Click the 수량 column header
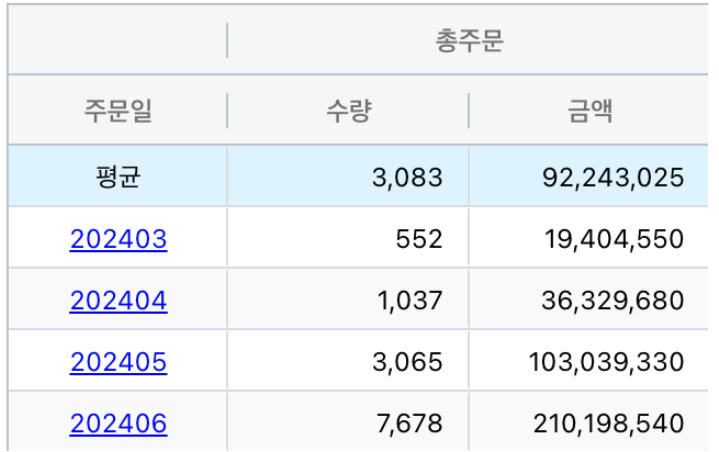Viewport: 719px width, 452px height. pyautogui.click(x=348, y=110)
